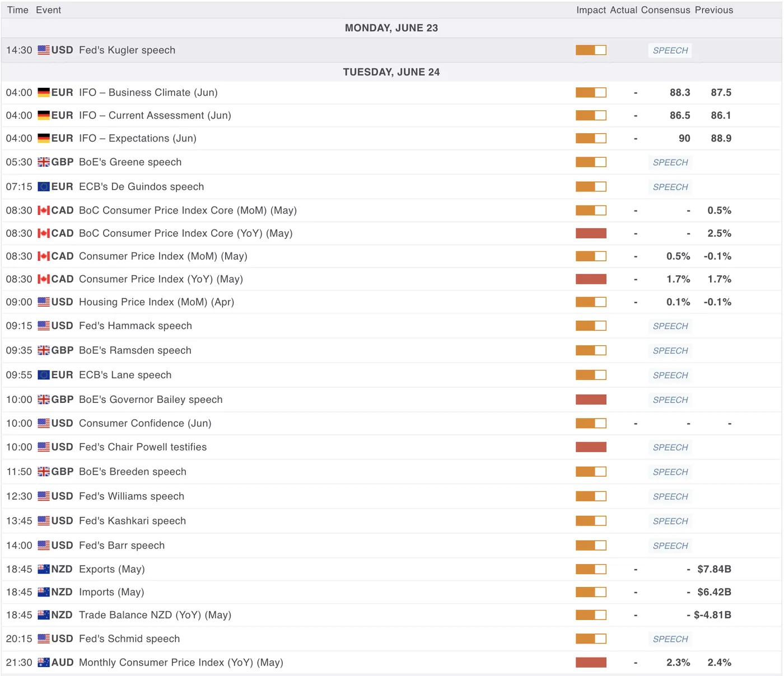The height and width of the screenshot is (676, 784).
Task: Click EU flag beside ECB's Lane speech
Action: [x=44, y=375]
